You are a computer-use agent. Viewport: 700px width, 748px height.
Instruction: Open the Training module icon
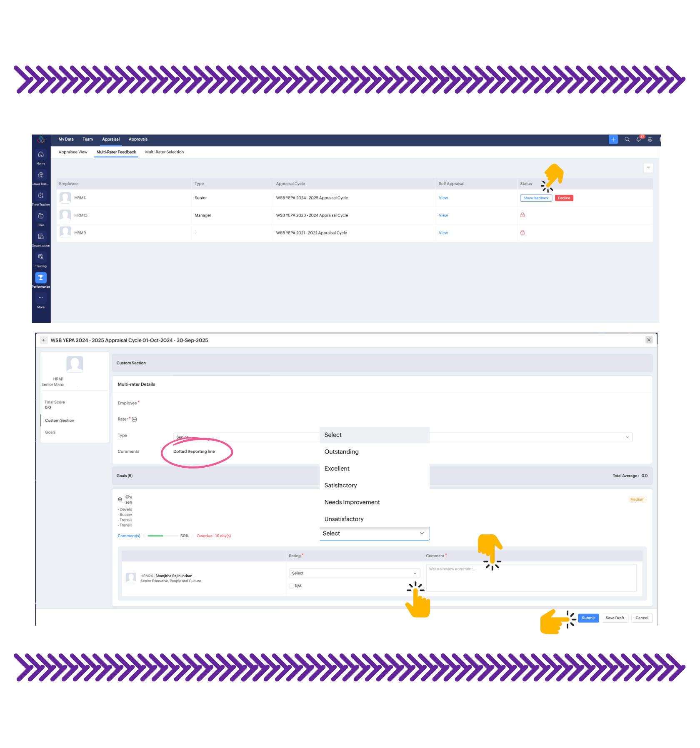[41, 257]
